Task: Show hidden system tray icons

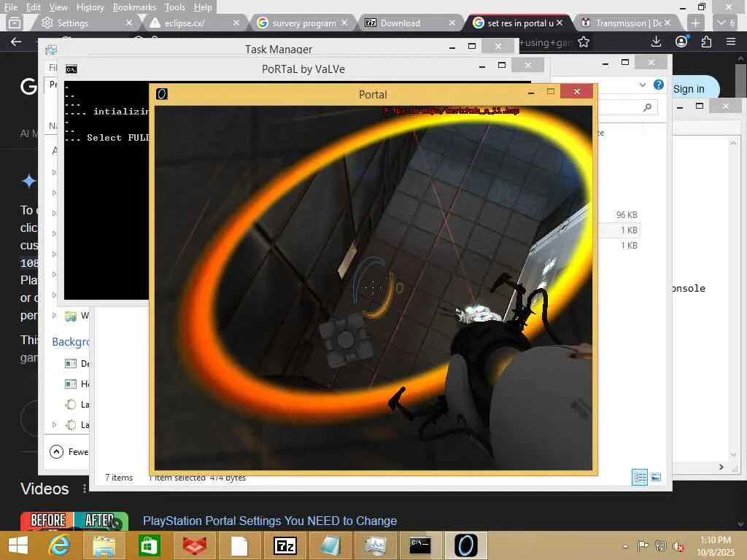Action: (x=625, y=546)
